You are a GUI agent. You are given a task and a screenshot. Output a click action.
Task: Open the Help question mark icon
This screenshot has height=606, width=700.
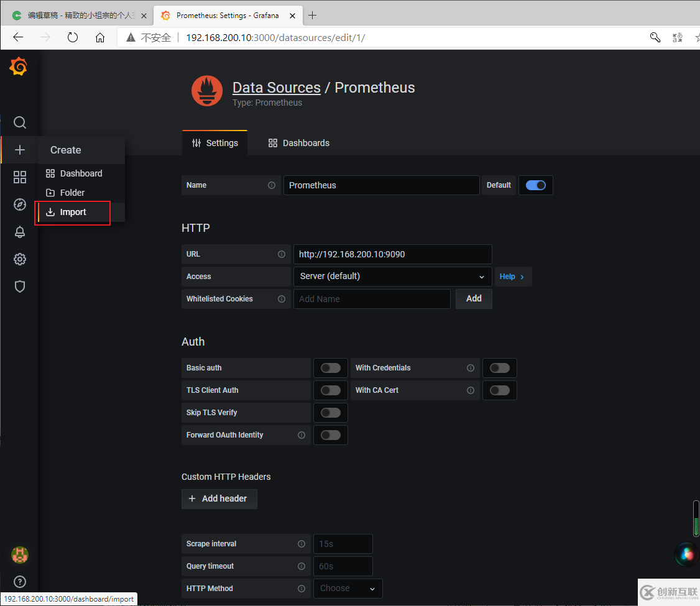click(x=20, y=582)
